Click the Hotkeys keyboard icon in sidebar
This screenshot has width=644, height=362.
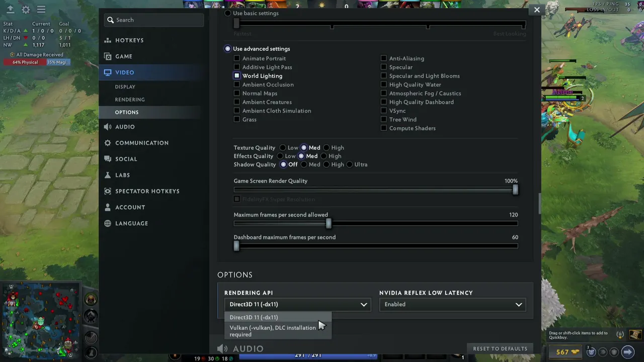[x=108, y=40]
